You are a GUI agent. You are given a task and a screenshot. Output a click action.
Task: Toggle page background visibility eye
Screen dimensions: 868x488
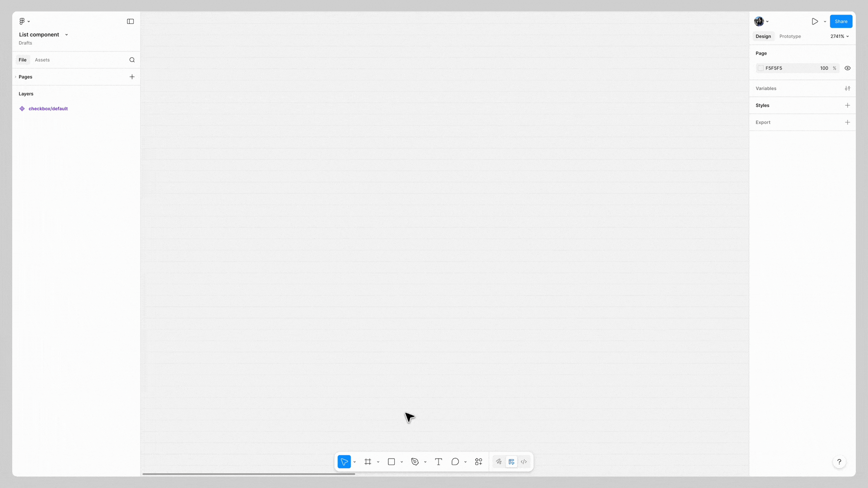coord(847,68)
